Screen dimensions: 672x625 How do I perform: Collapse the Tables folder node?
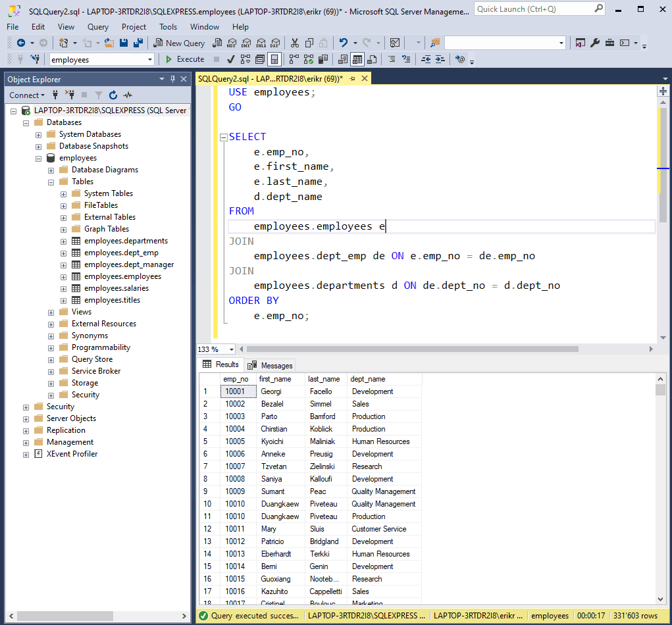point(51,182)
